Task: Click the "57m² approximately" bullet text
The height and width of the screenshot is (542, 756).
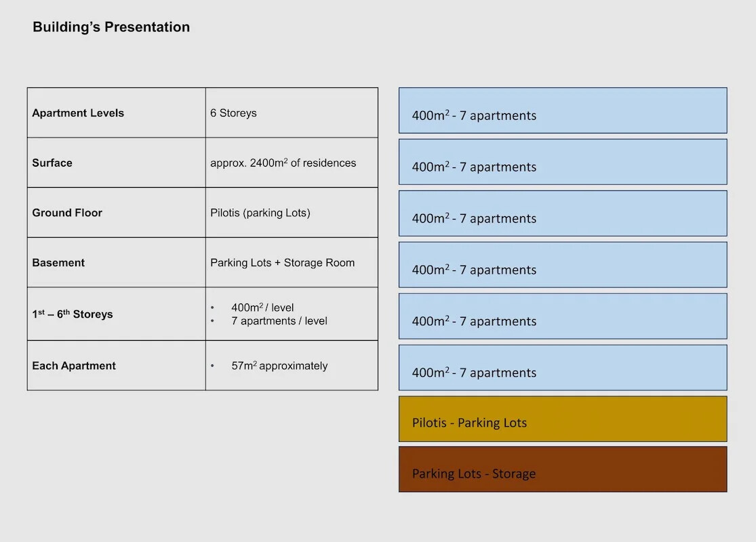Action: tap(279, 366)
